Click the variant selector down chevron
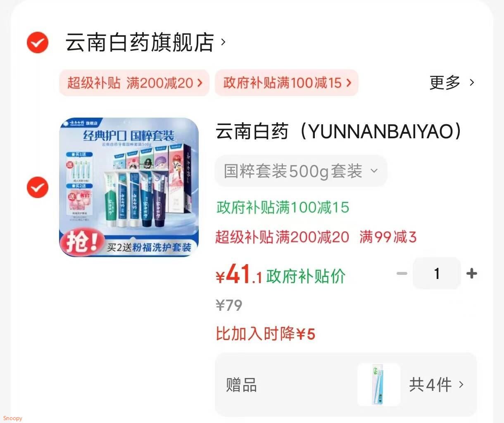This screenshot has height=423, width=504. 374,171
